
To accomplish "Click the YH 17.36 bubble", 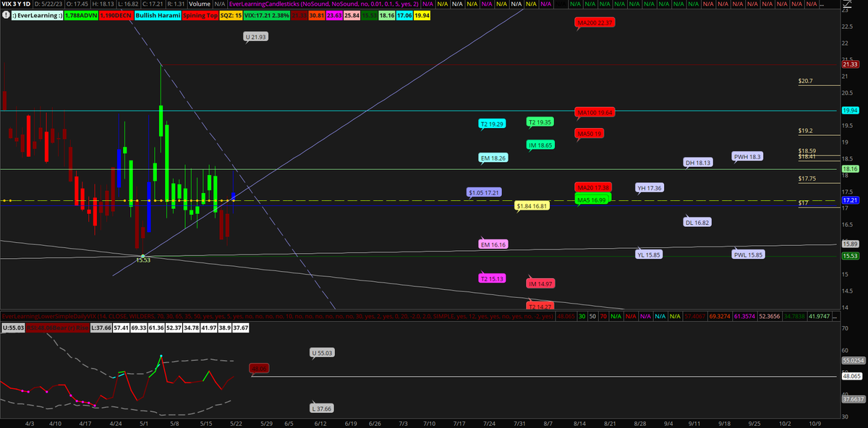I will (650, 188).
